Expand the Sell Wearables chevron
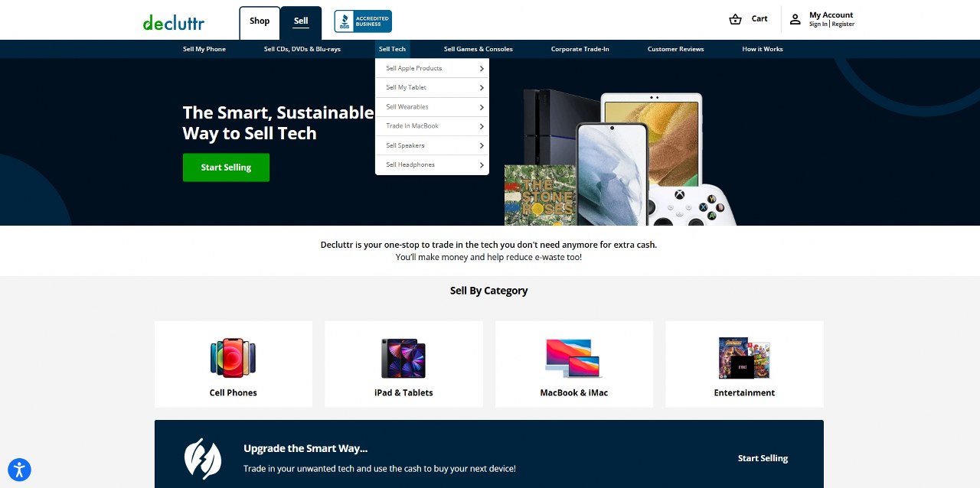The height and width of the screenshot is (488, 980). [482, 107]
